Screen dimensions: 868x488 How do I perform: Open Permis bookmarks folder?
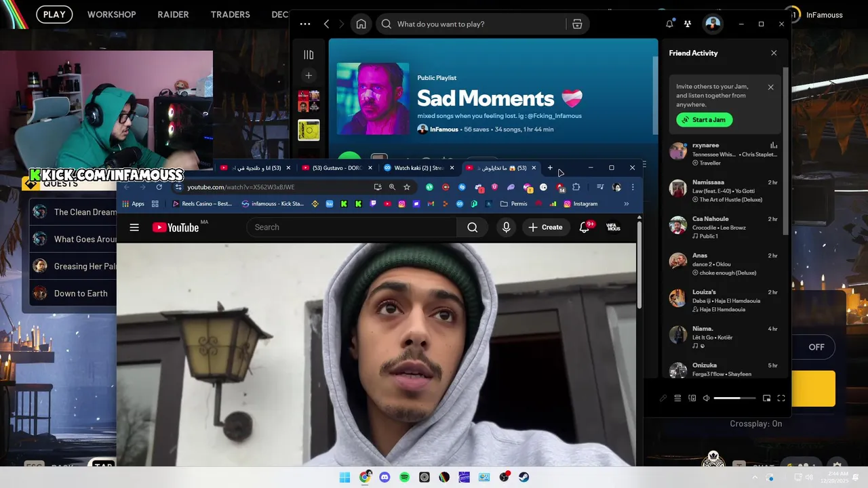pyautogui.click(x=513, y=204)
